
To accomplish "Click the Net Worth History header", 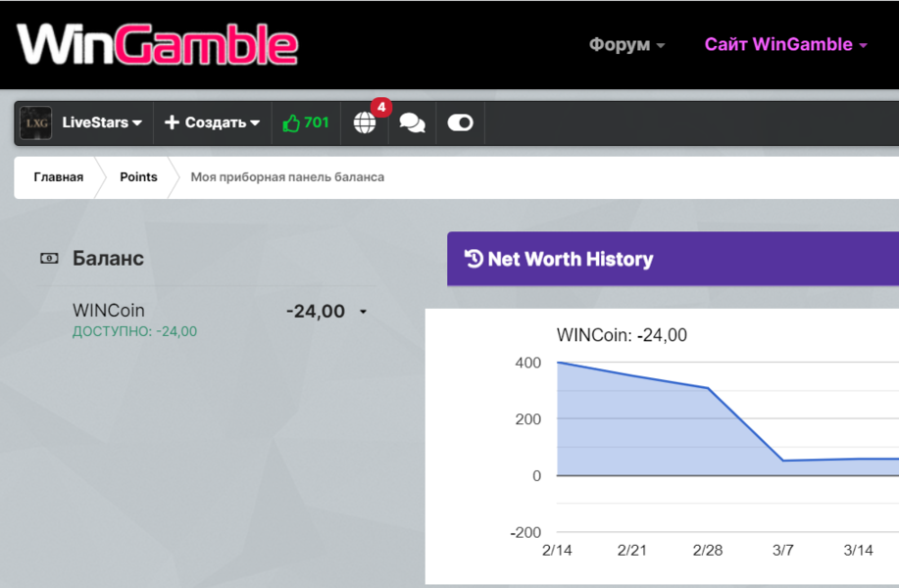I will click(570, 259).
